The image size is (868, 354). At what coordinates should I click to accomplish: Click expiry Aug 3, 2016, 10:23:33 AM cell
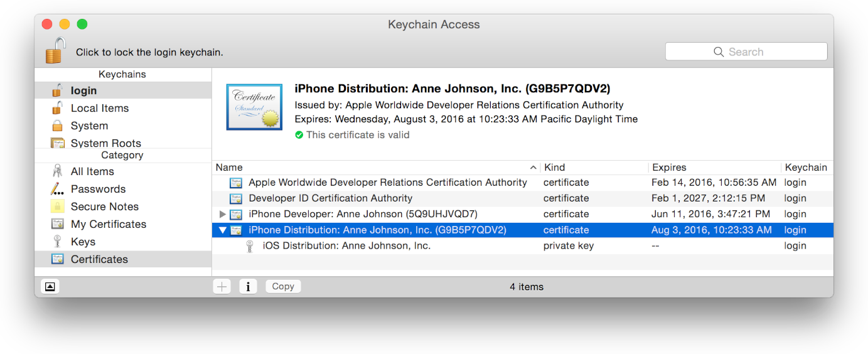[712, 230]
